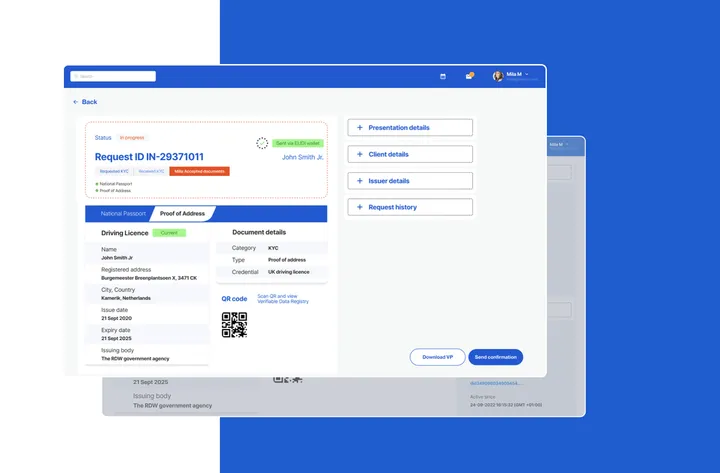Click the registered address Burgemeester Breenplantsoen value

pyautogui.click(x=149, y=278)
